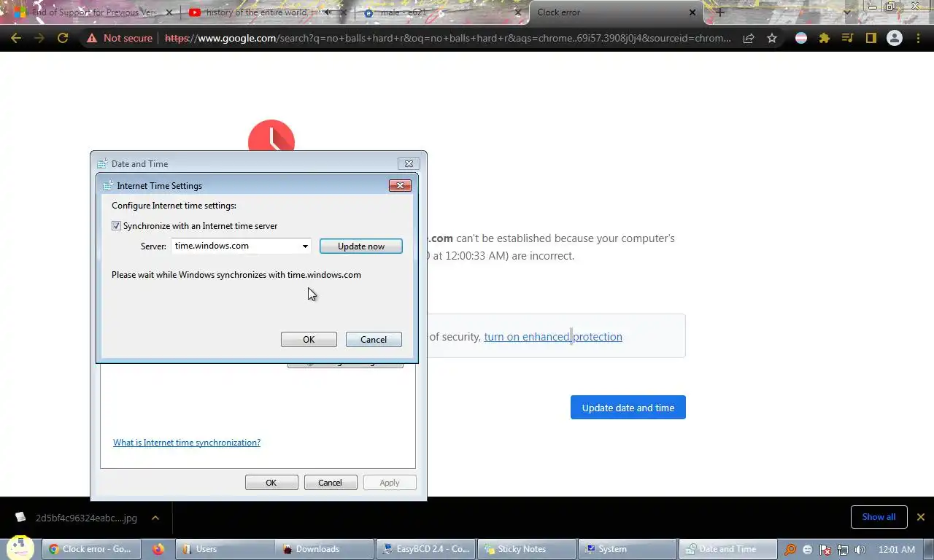
Task: Switch to history of the entire world tab
Action: 257,12
